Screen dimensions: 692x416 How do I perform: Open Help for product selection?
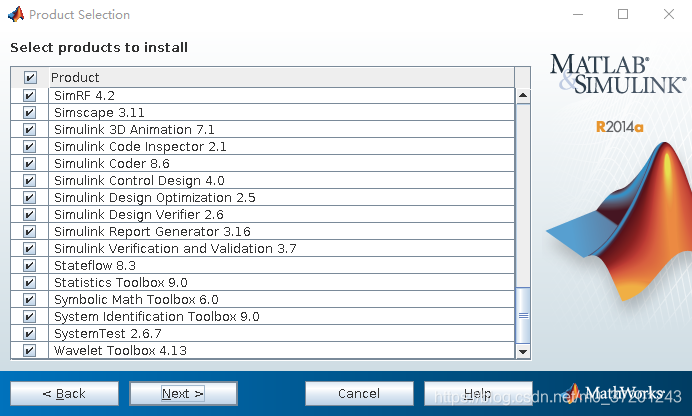point(477,394)
